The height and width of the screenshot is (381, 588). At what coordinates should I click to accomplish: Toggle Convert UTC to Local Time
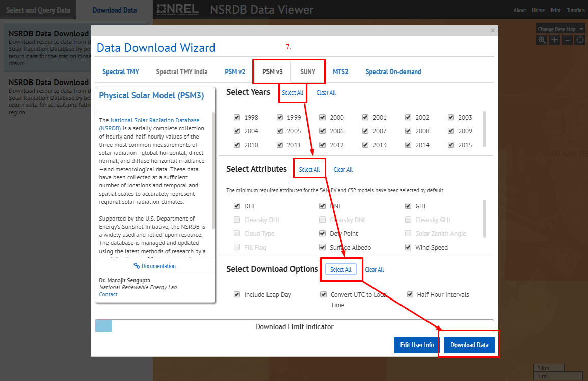tap(324, 295)
